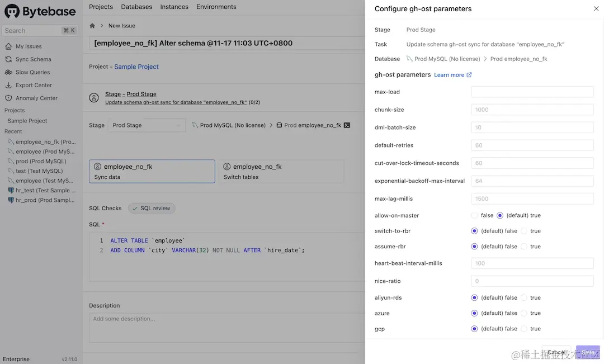
Task: Set switch-to-rbr to true
Action: point(524,231)
